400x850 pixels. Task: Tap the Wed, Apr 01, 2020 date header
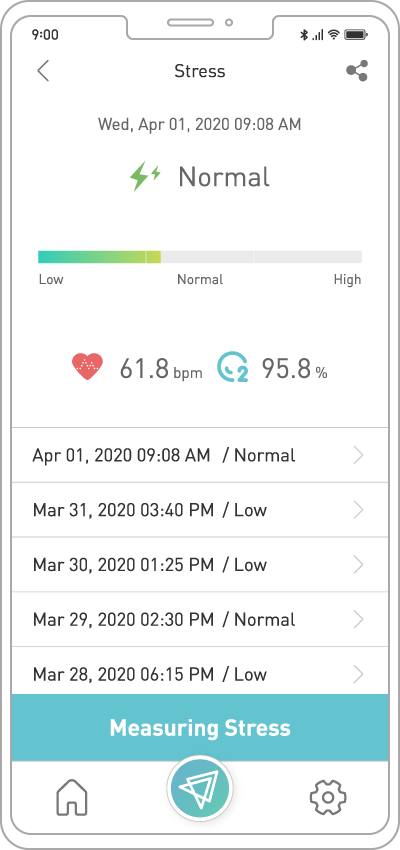(x=199, y=125)
